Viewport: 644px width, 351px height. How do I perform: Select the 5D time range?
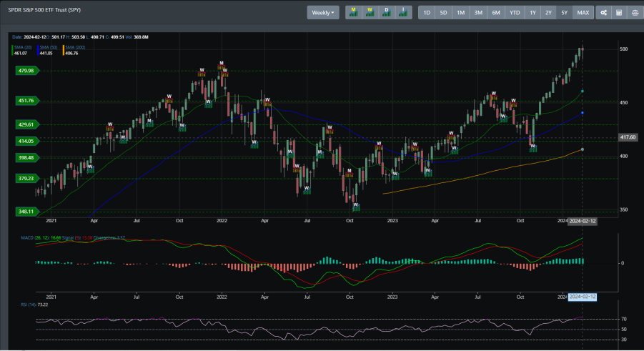(x=443, y=13)
